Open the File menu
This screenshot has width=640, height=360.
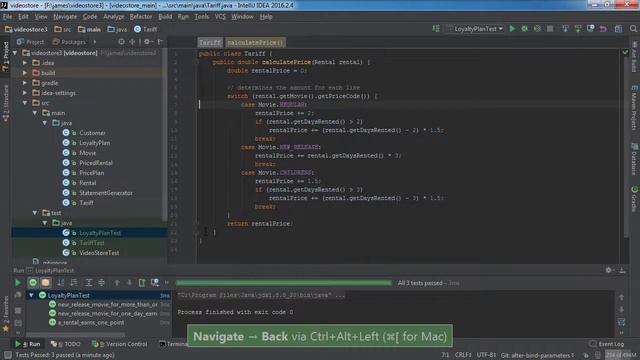click(x=7, y=16)
